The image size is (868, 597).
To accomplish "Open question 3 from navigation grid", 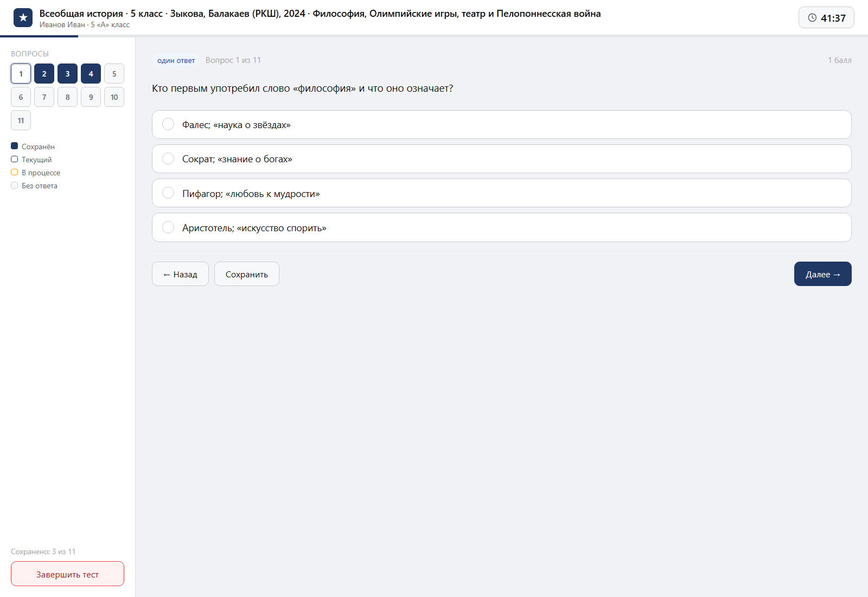I will point(67,74).
